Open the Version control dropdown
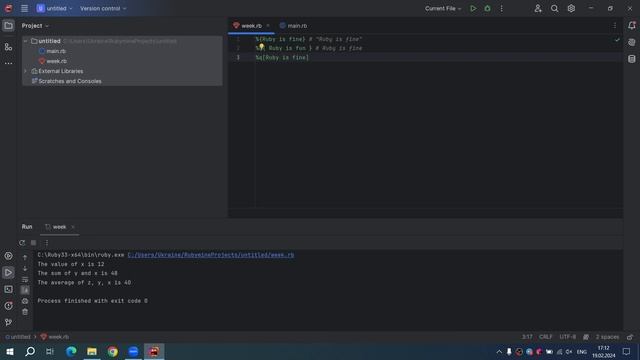 pyautogui.click(x=103, y=8)
